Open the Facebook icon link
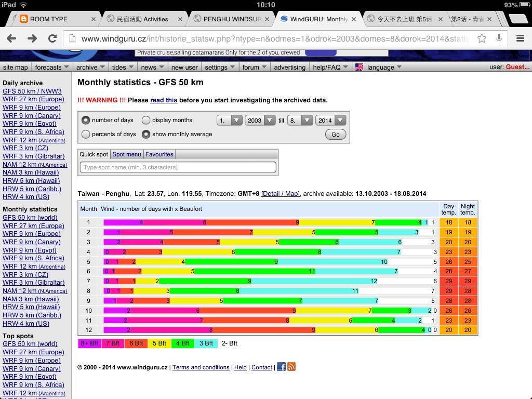The image size is (532, 399). (281, 367)
